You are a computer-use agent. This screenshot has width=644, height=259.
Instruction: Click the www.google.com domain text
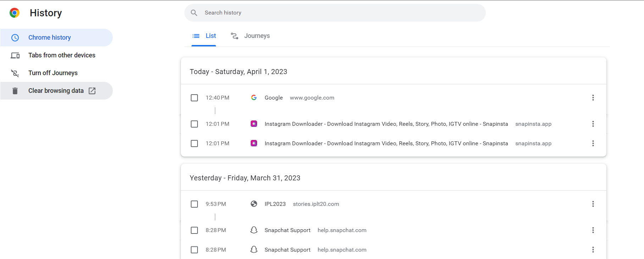click(x=312, y=98)
